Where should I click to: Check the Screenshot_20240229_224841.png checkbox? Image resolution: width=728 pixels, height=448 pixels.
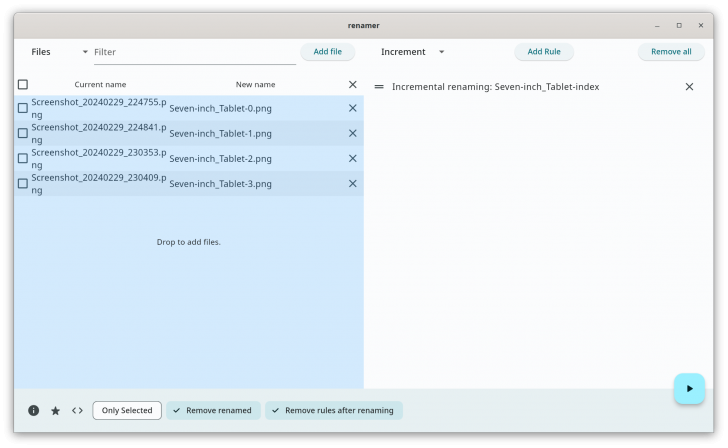click(23, 133)
